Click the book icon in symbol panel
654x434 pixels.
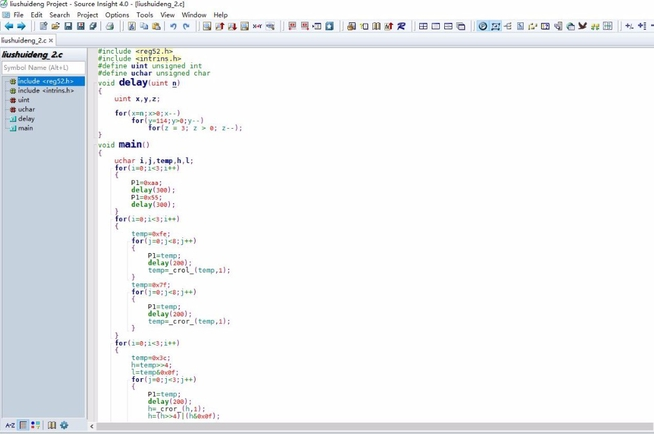[x=52, y=425]
